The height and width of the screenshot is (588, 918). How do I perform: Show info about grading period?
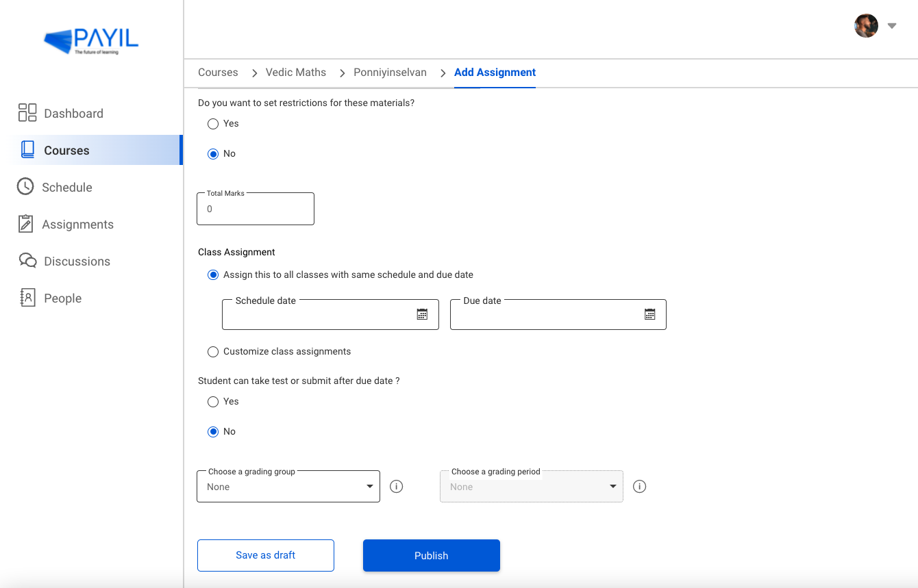coord(639,487)
